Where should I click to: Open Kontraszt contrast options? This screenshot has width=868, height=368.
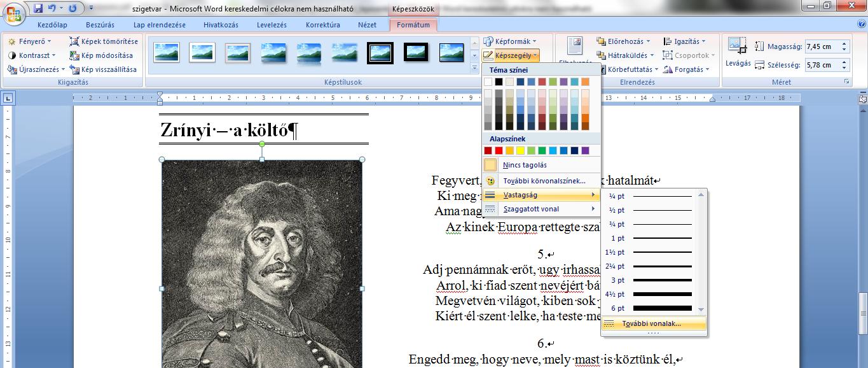[32, 55]
